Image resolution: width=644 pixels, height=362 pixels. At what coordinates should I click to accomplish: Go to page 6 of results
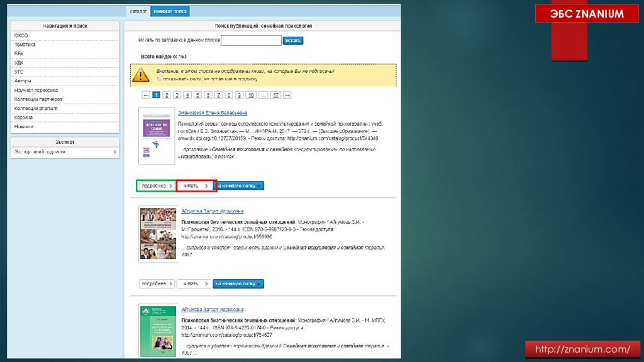[208, 96]
